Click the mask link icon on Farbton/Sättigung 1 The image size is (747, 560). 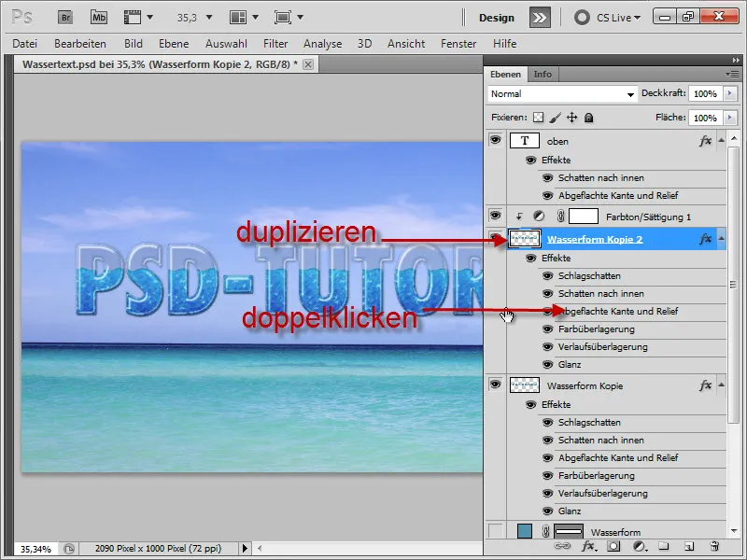click(560, 217)
